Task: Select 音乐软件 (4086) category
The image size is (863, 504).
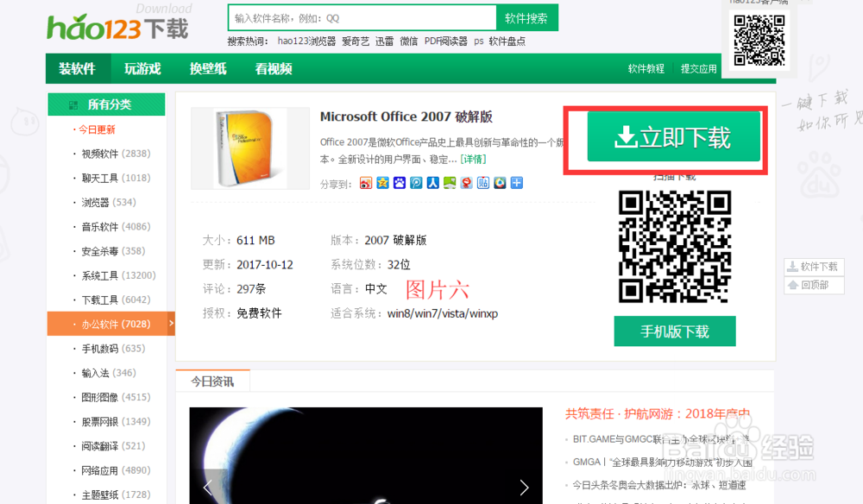Action: [x=116, y=227]
